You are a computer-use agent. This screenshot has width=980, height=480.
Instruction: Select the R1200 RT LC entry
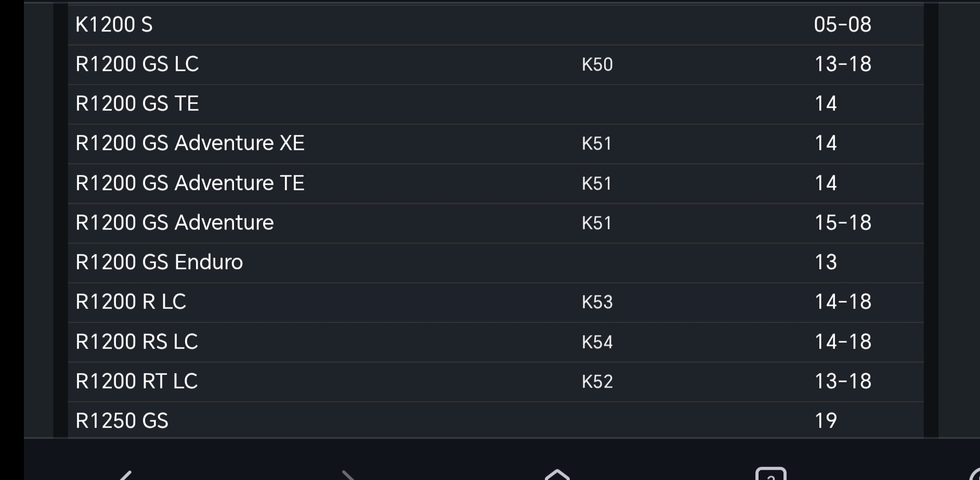pyautogui.click(x=136, y=381)
